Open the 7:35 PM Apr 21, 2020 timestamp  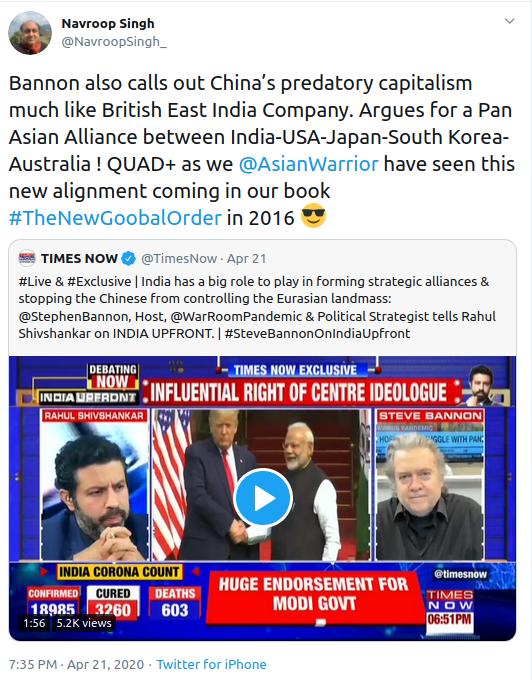click(76, 664)
